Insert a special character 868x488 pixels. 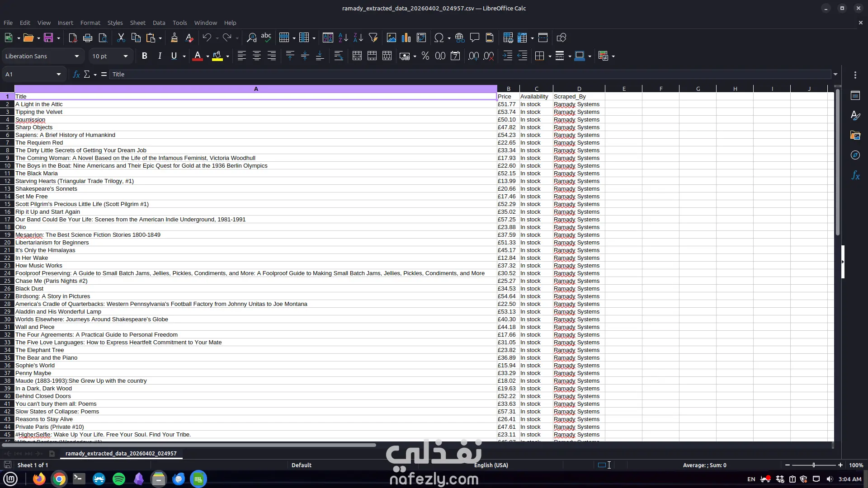(439, 38)
